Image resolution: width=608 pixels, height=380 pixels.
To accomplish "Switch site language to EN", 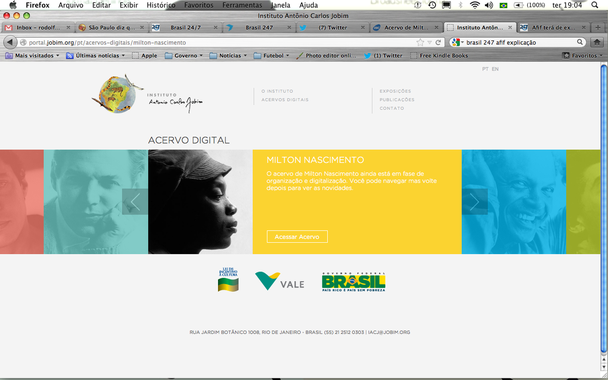I will (495, 69).
